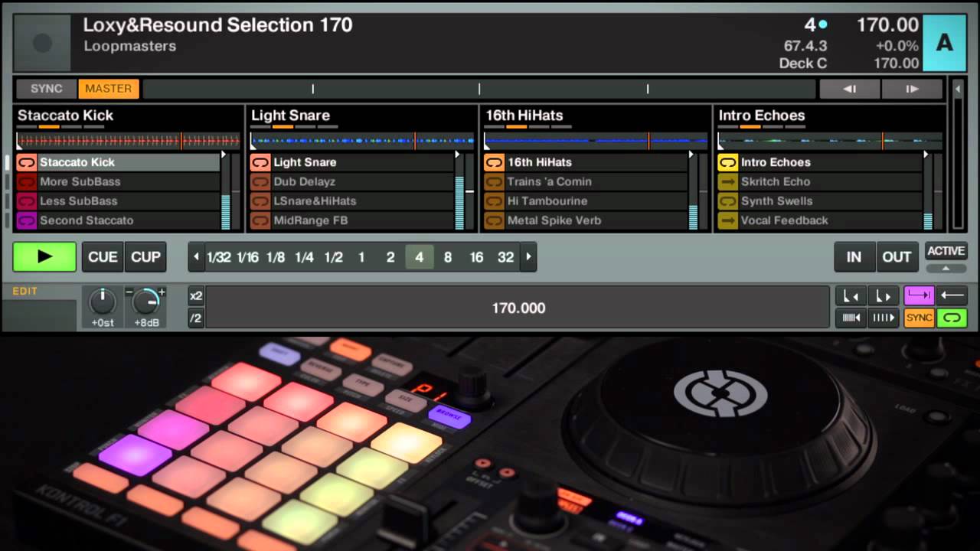Set loop size to 1/32

tap(219, 257)
